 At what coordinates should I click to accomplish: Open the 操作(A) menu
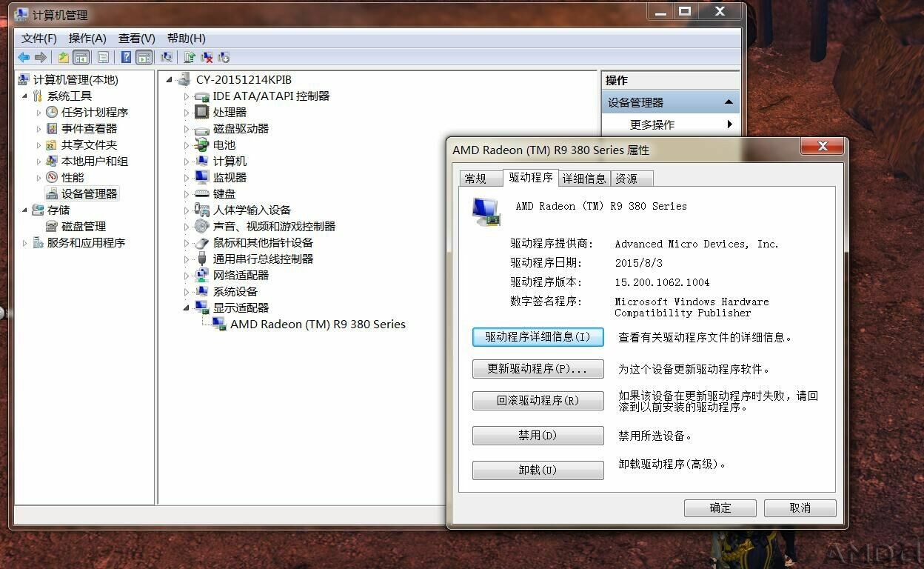coord(87,38)
